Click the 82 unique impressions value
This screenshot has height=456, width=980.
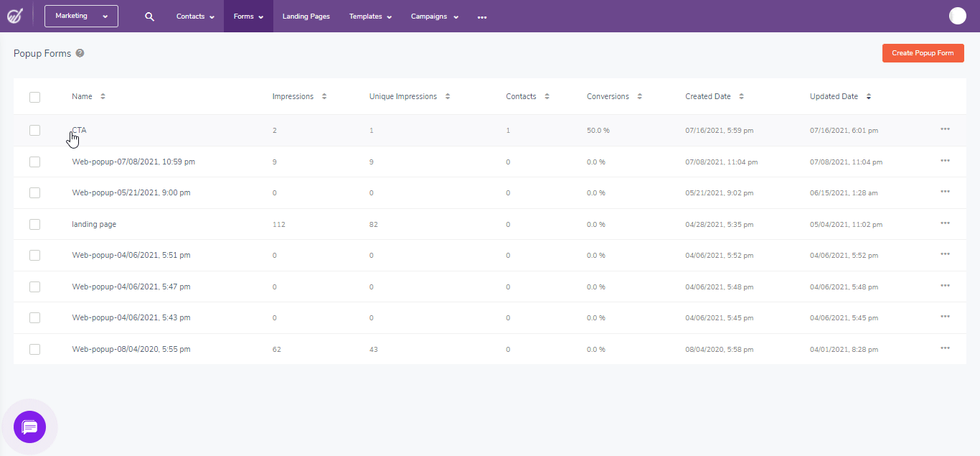coord(374,225)
